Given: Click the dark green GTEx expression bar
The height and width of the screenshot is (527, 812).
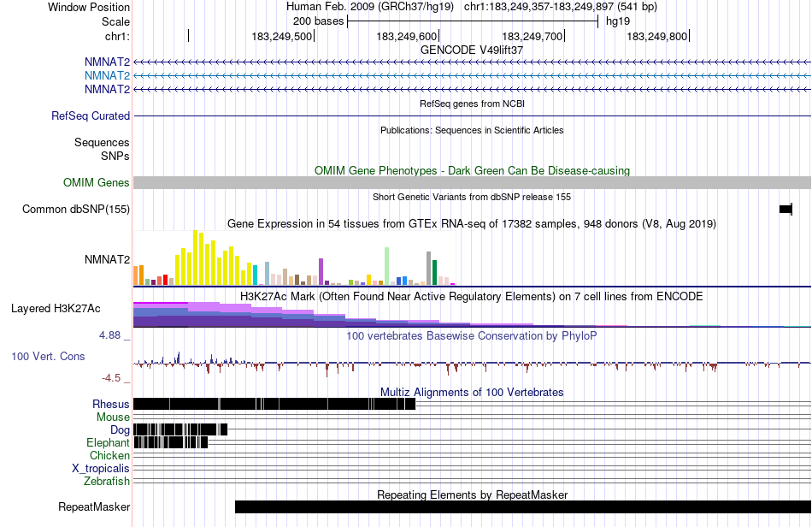Looking at the screenshot, I should click(435, 273).
